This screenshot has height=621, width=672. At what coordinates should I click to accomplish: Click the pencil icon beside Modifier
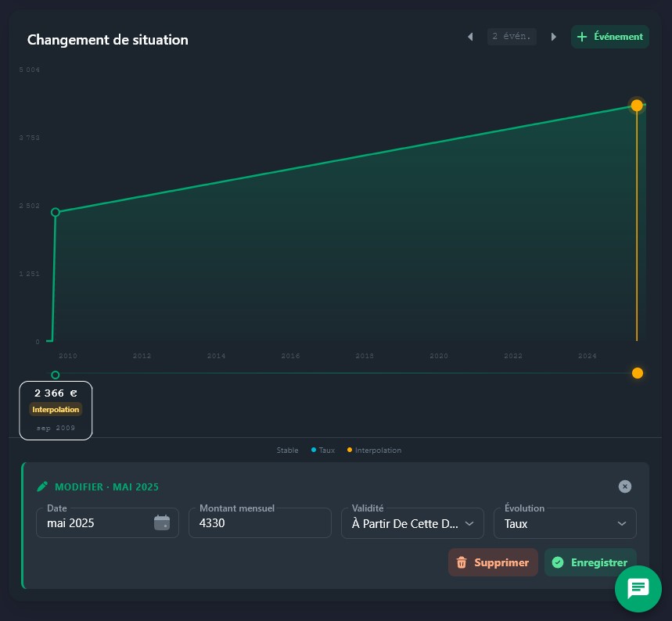pos(43,486)
